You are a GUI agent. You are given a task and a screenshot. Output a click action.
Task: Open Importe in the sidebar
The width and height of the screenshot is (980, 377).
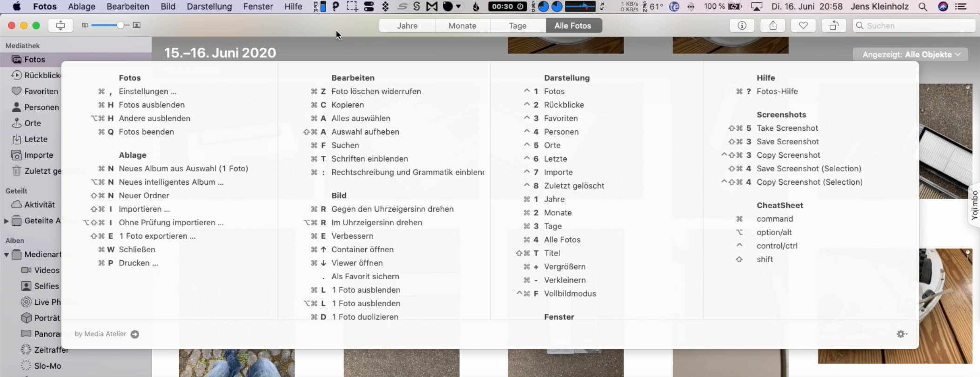click(33, 155)
